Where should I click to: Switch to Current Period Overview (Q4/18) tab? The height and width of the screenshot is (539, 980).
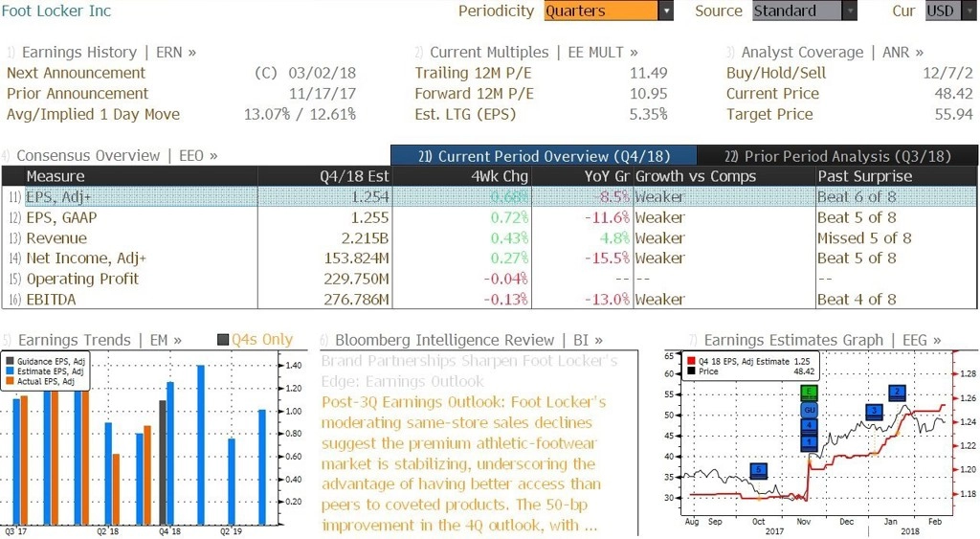pos(544,156)
